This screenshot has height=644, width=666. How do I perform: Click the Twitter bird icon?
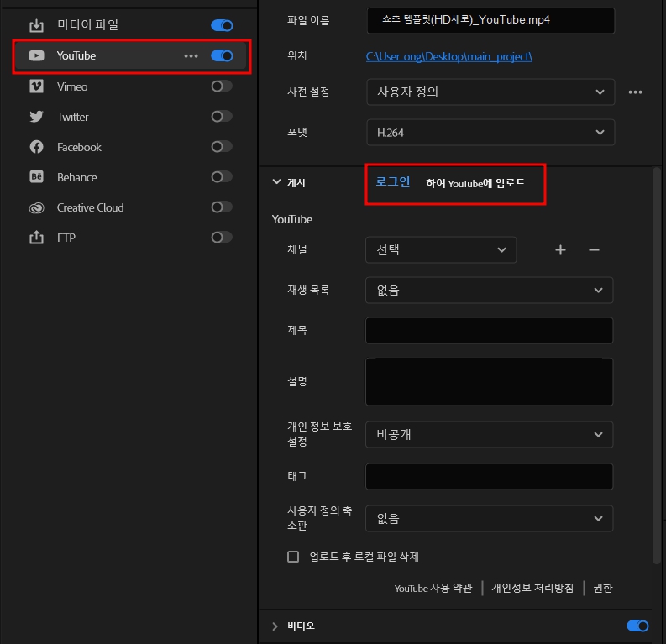(36, 117)
